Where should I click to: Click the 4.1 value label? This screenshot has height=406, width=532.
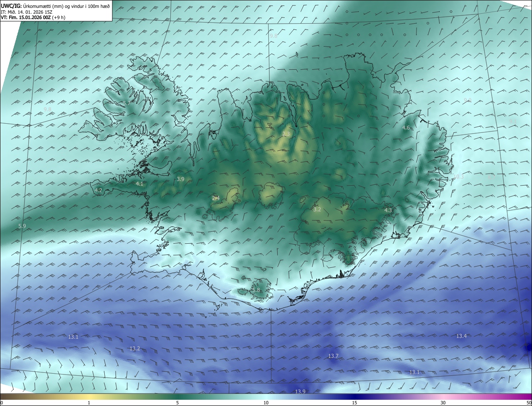(139, 183)
